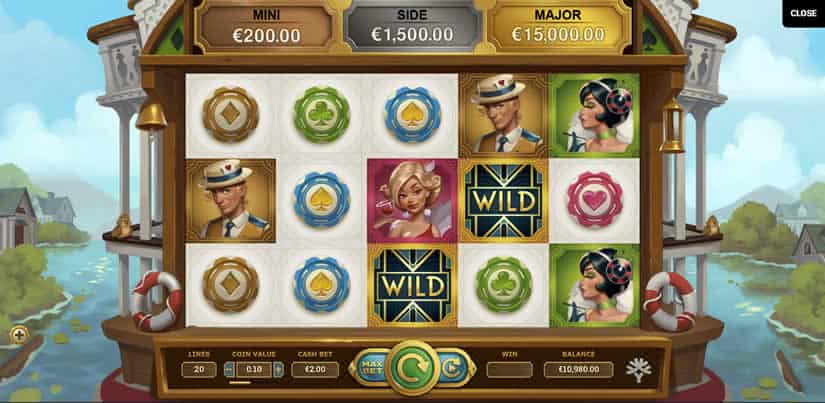Click the Balance display €10,980.00
825x403 pixels.
(x=578, y=370)
